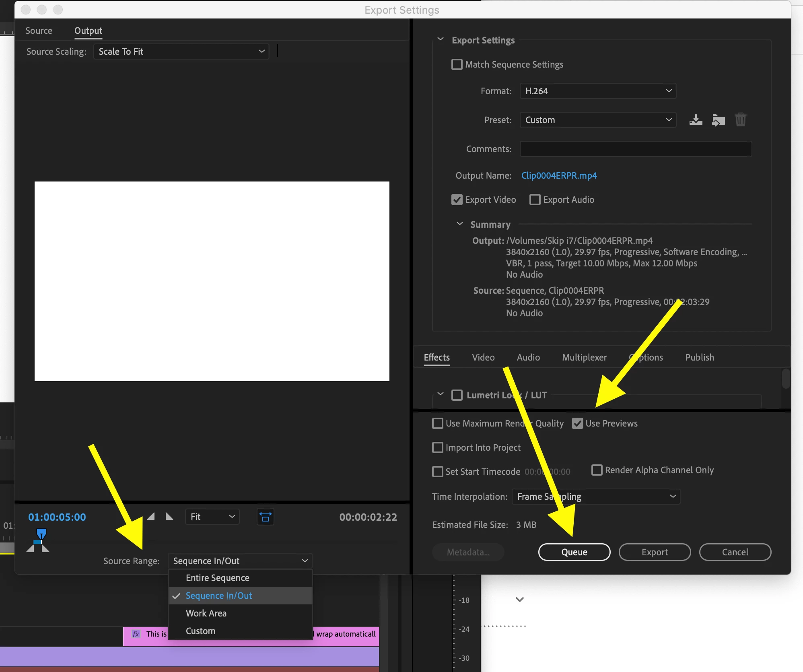
Task: Collapse the Summary section chevron
Action: (460, 224)
